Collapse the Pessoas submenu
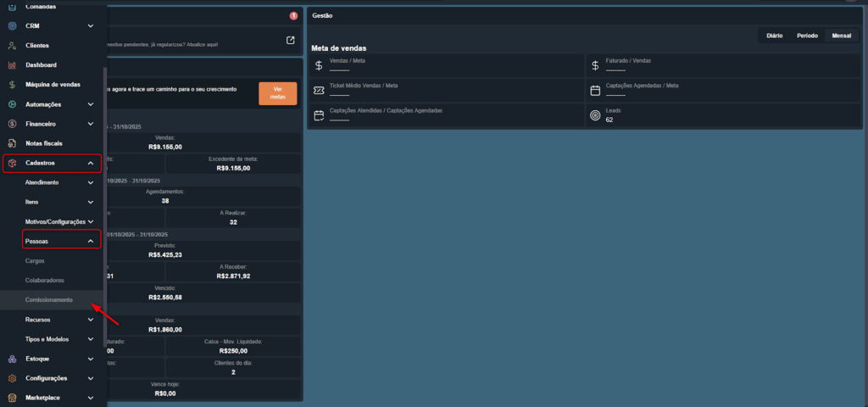 (x=91, y=241)
